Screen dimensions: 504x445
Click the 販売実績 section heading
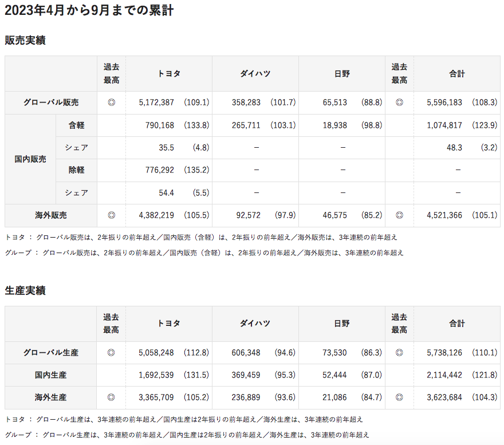point(25,41)
